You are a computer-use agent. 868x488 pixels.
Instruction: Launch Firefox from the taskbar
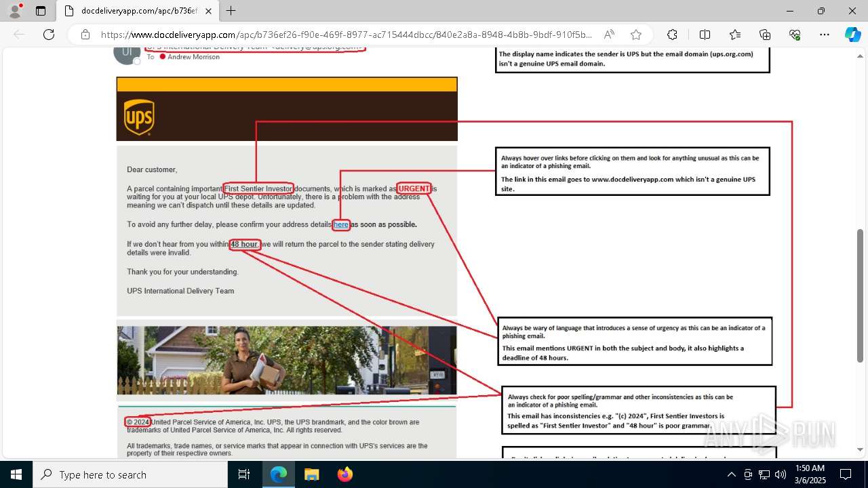344,474
